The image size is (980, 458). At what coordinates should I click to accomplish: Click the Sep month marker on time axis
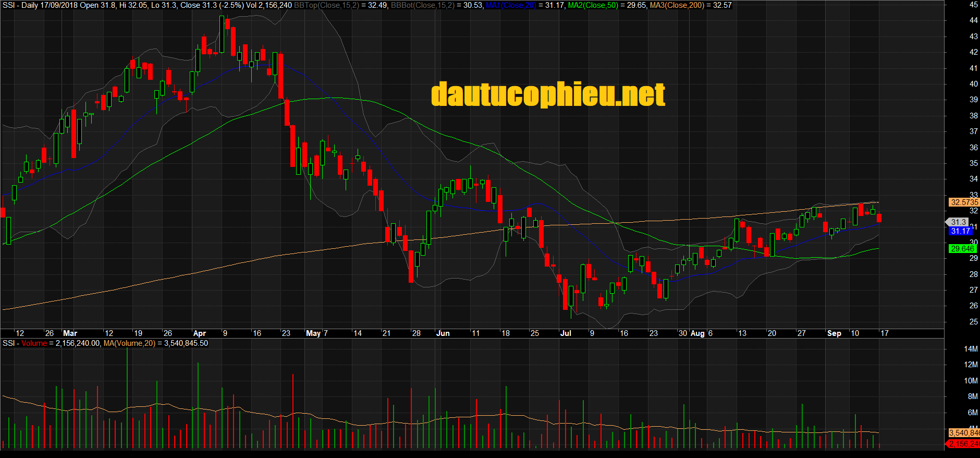[x=834, y=333]
